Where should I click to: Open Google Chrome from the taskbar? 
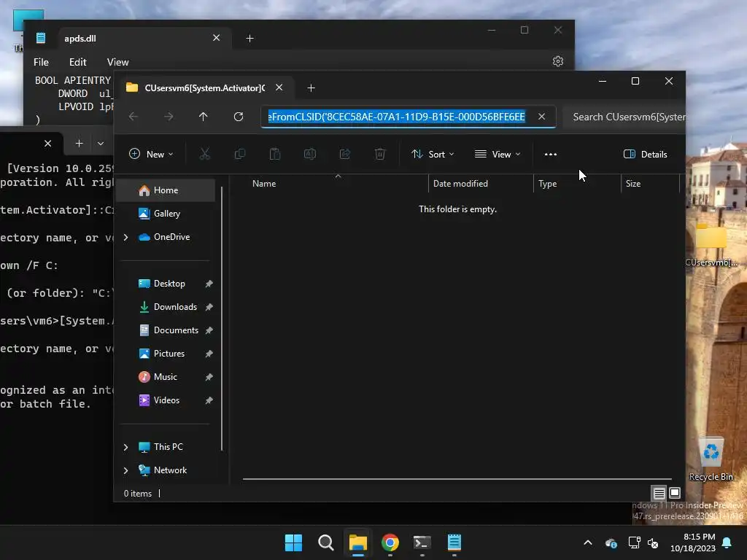pyautogui.click(x=390, y=542)
